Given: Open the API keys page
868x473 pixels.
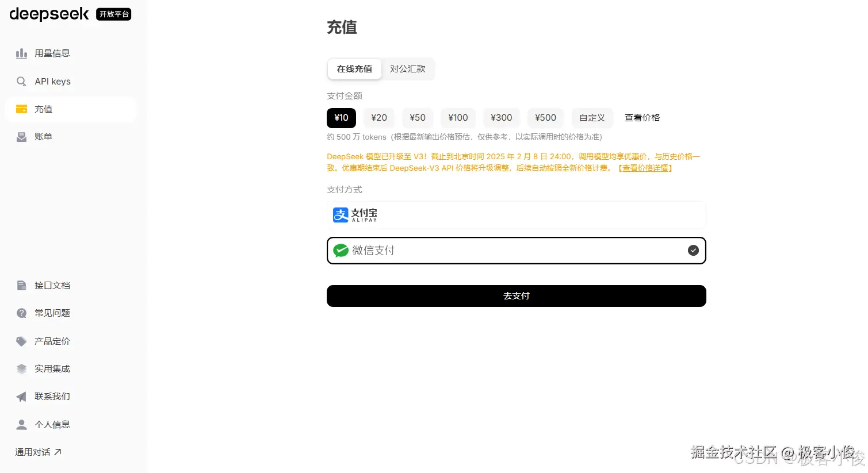Looking at the screenshot, I should click(71, 82).
